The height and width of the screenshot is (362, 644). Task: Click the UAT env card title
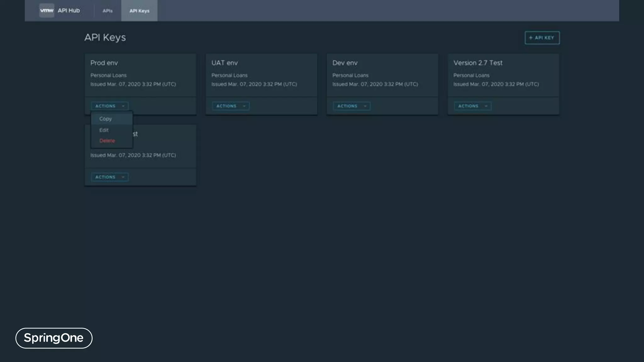pyautogui.click(x=225, y=63)
